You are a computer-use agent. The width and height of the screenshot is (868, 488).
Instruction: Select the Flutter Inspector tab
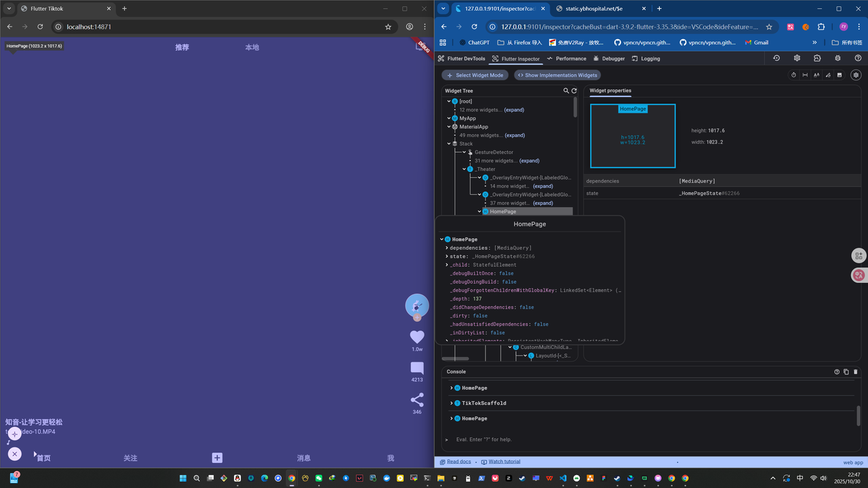pos(516,58)
